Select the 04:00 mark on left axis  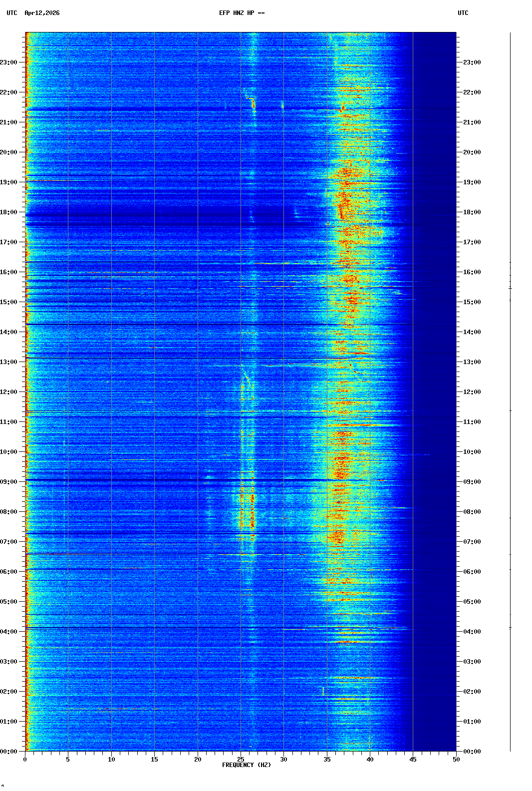tap(9, 632)
